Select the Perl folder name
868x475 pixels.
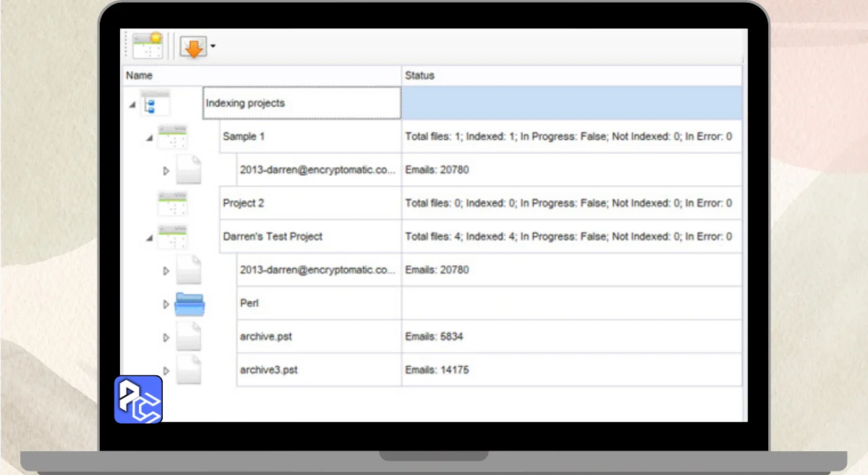click(x=249, y=303)
